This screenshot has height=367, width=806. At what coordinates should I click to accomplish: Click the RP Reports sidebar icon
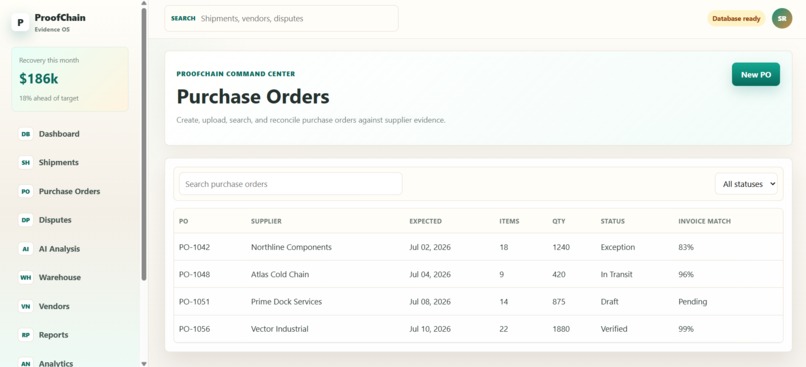[x=25, y=335]
